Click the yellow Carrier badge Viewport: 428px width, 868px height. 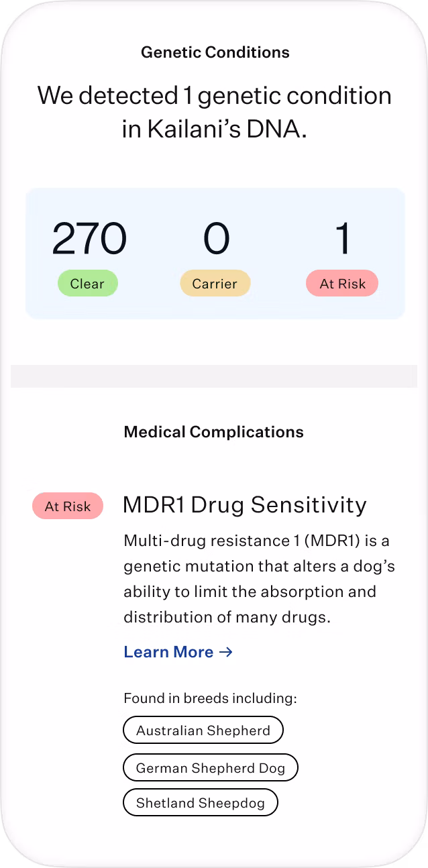pyautogui.click(x=215, y=284)
